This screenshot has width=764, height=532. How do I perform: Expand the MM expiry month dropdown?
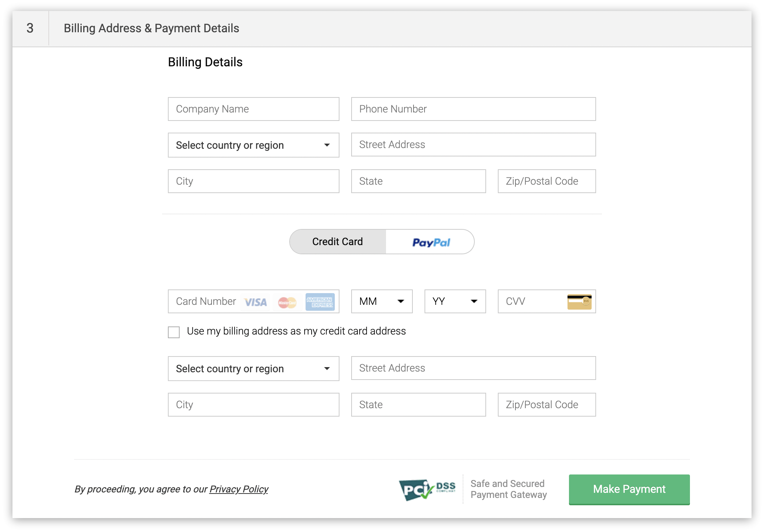point(382,301)
